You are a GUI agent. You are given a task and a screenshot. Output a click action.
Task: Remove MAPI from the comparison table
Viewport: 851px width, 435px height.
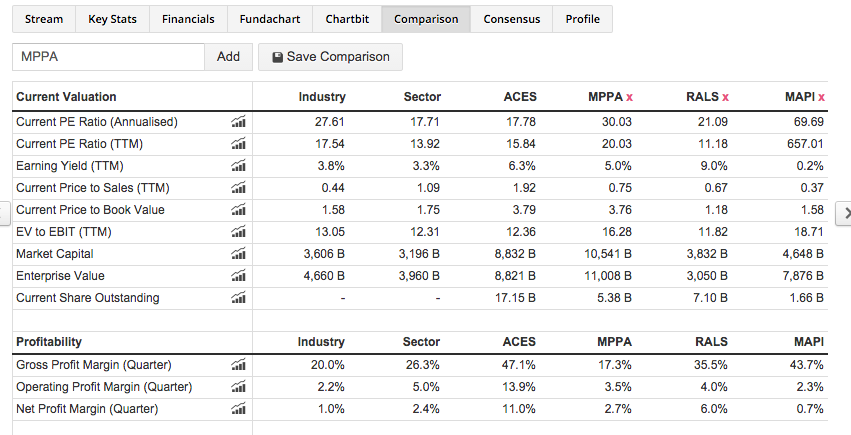click(821, 97)
